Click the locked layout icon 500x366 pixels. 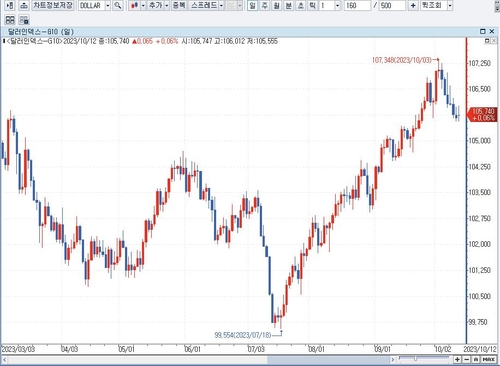(x=24, y=20)
